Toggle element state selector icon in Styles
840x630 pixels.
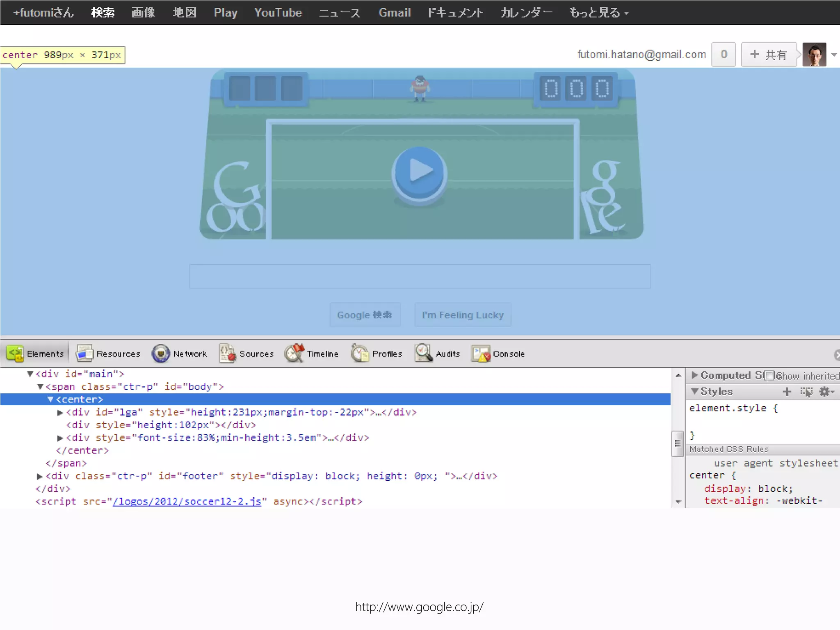click(x=806, y=392)
